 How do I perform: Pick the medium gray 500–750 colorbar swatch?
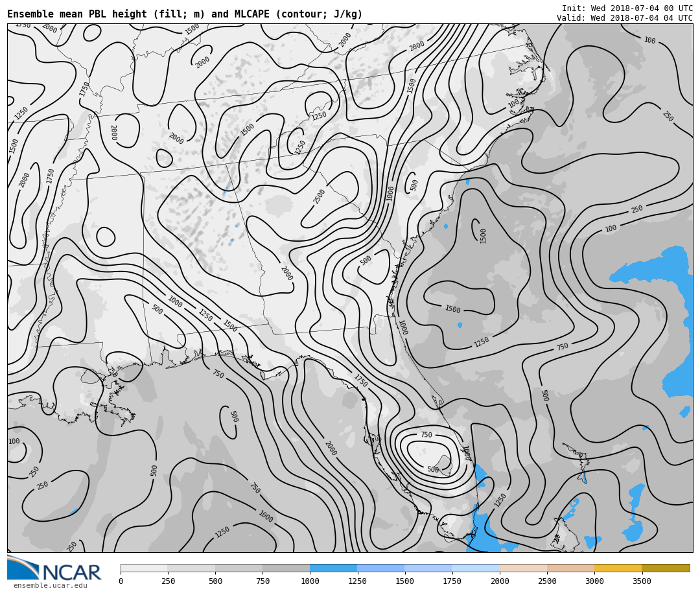point(239,568)
